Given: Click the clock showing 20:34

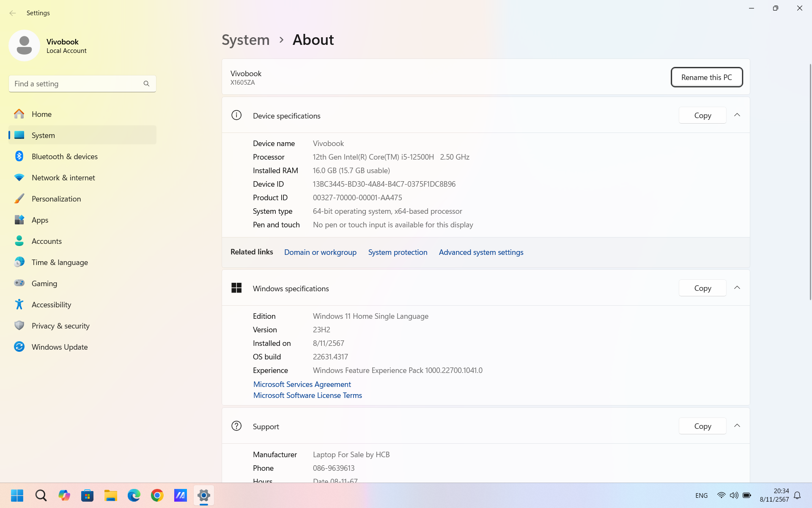Looking at the screenshot, I should [x=781, y=491].
